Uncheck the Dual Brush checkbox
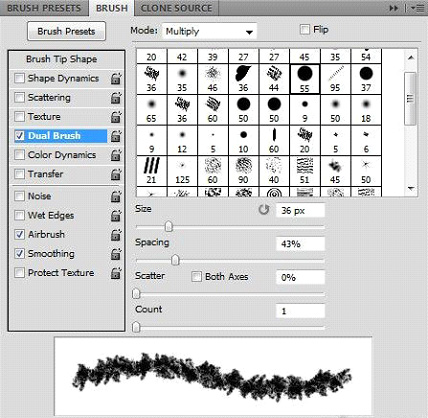The width and height of the screenshot is (428, 418). point(19,136)
